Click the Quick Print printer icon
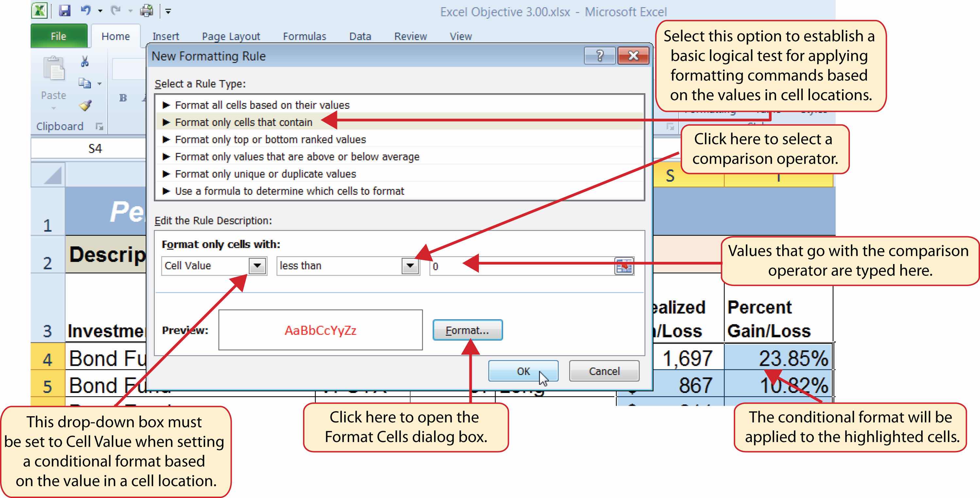Image resolution: width=980 pixels, height=498 pixels. [x=147, y=11]
